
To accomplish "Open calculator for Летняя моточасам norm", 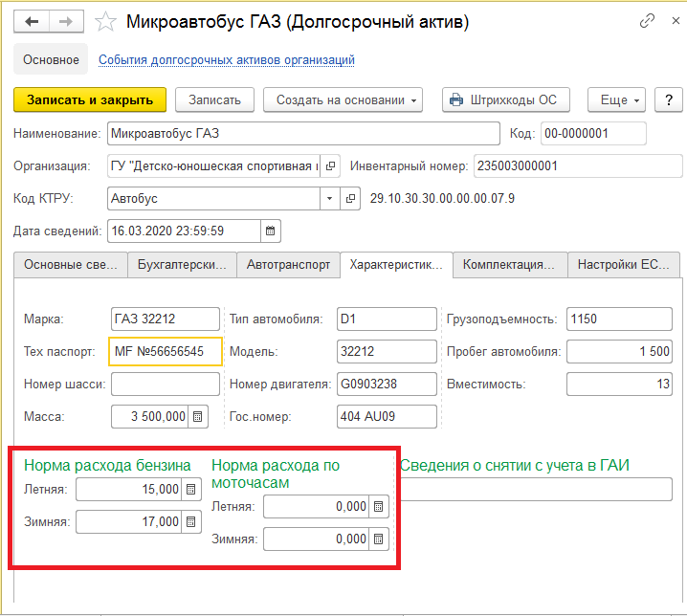I will (379, 507).
